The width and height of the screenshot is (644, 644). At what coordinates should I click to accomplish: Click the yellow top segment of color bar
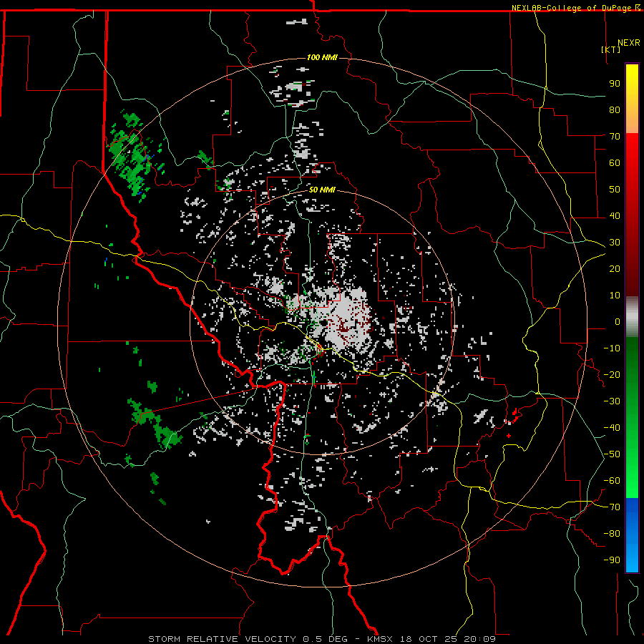(x=632, y=99)
